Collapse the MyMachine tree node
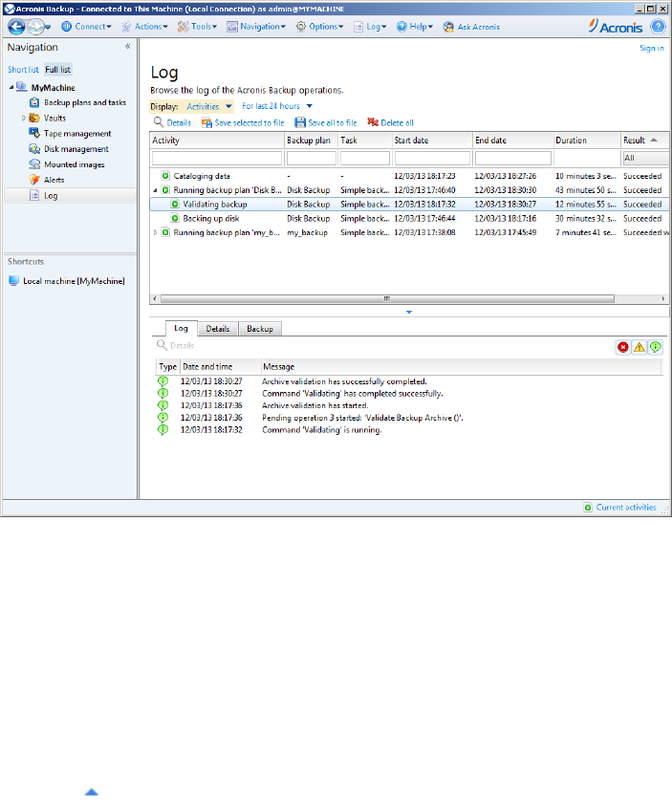This screenshot has width=672, height=803. pyautogui.click(x=11, y=88)
